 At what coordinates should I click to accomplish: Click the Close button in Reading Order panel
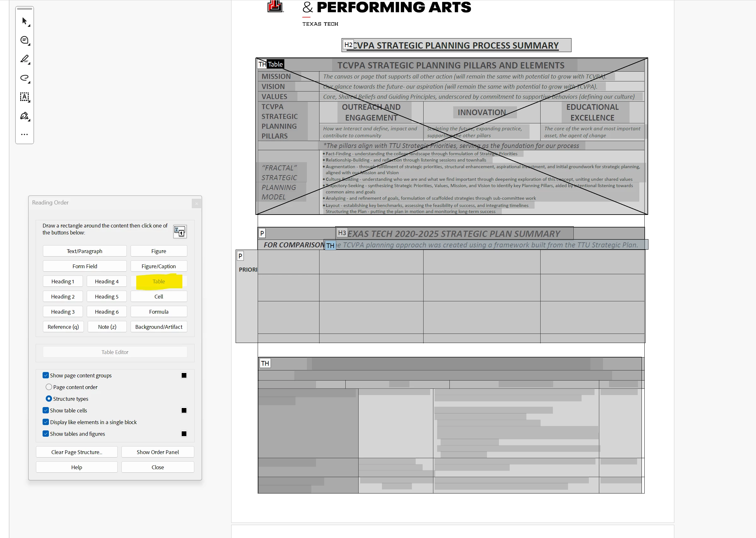pos(158,467)
